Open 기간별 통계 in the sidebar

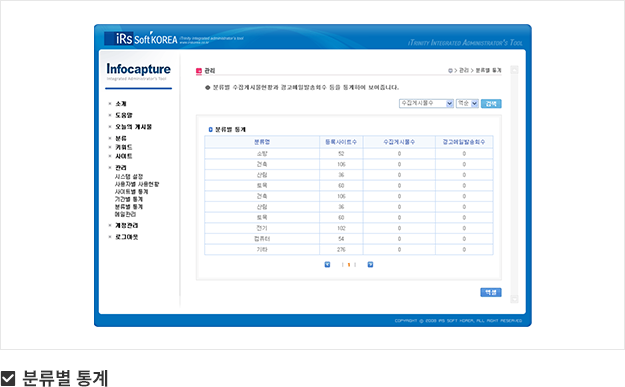coord(129,199)
